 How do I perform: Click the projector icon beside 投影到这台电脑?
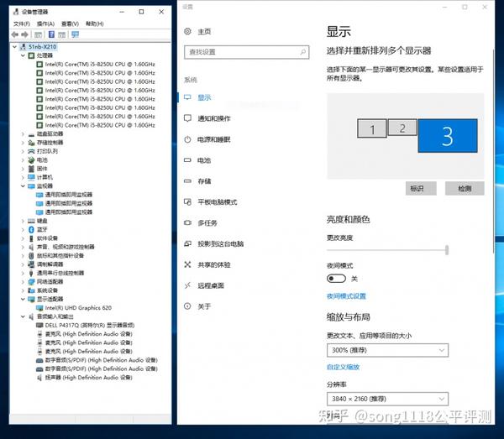coord(187,243)
